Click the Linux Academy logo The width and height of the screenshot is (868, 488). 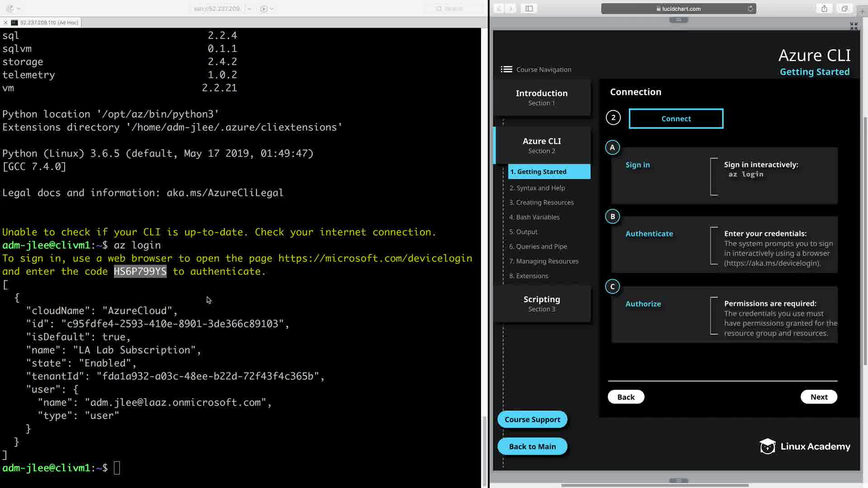[805, 446]
